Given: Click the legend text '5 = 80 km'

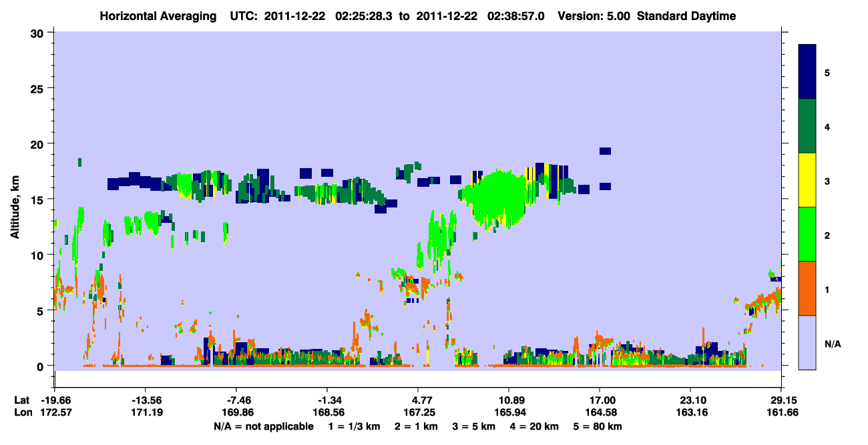Looking at the screenshot, I should point(599,426).
